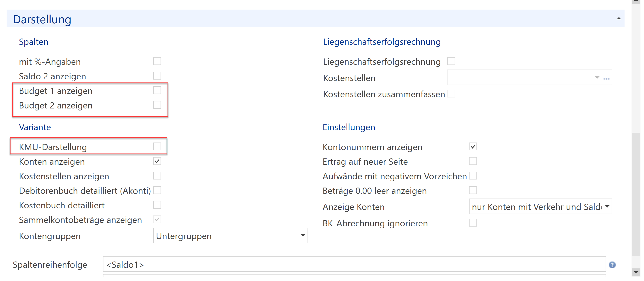
Task: Open the help icon beside Spaltenreihenfolge
Action: 612,265
